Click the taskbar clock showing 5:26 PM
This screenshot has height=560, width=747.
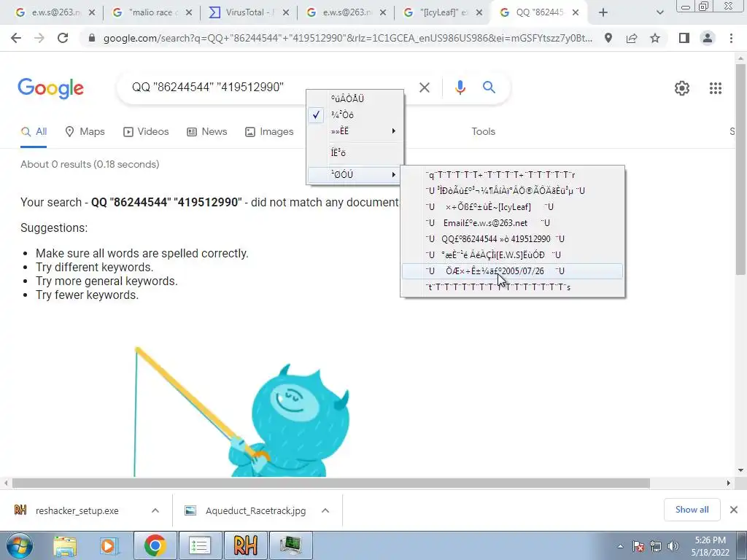coord(710,546)
